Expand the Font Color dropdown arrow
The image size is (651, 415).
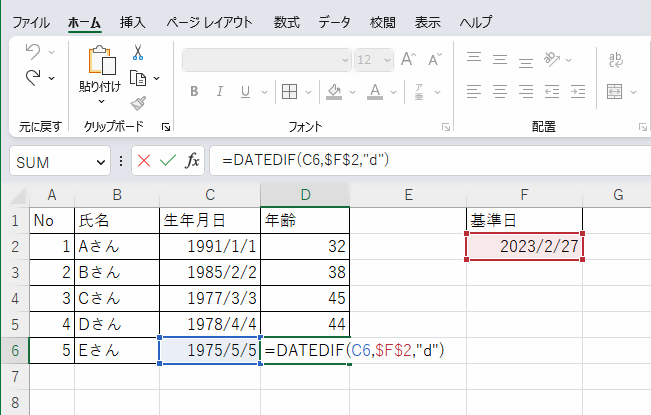tap(393, 92)
